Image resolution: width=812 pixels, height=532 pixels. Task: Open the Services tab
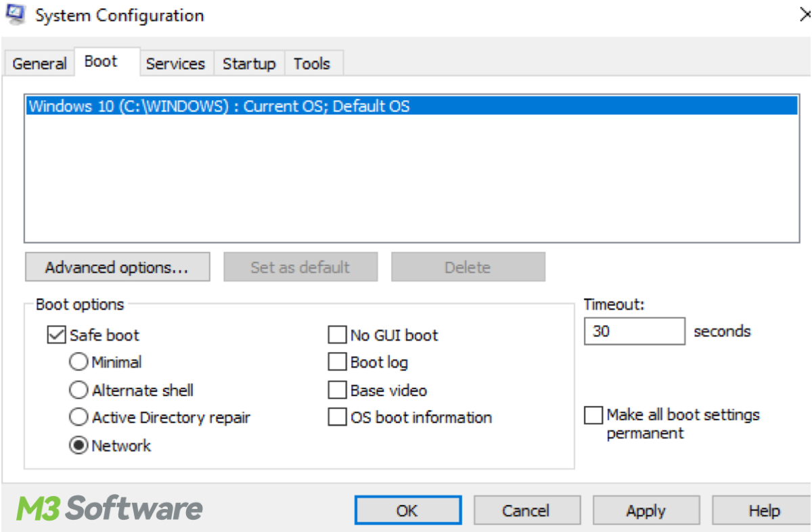coord(176,63)
